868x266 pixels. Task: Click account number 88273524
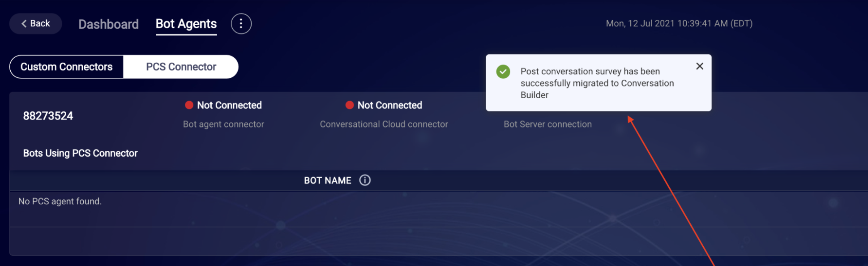click(x=48, y=116)
